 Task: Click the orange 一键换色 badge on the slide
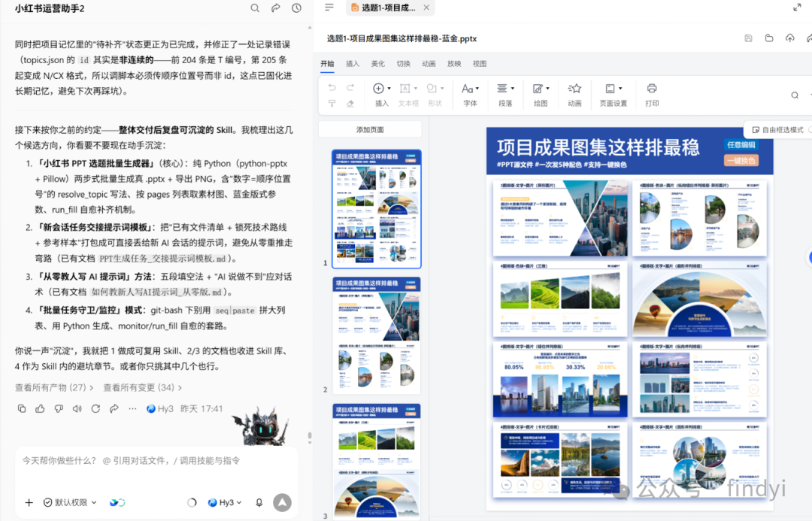pyautogui.click(x=741, y=161)
